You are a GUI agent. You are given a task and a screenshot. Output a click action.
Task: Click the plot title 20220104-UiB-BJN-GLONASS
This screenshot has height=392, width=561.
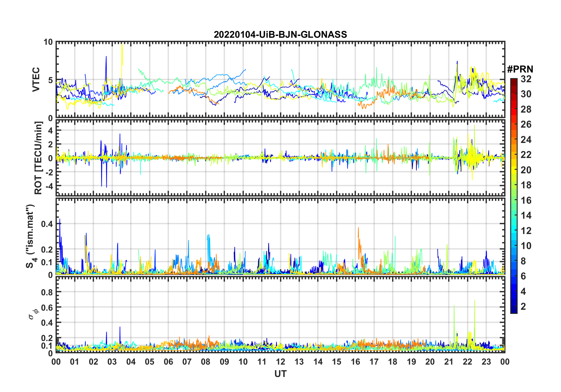tap(280, 35)
